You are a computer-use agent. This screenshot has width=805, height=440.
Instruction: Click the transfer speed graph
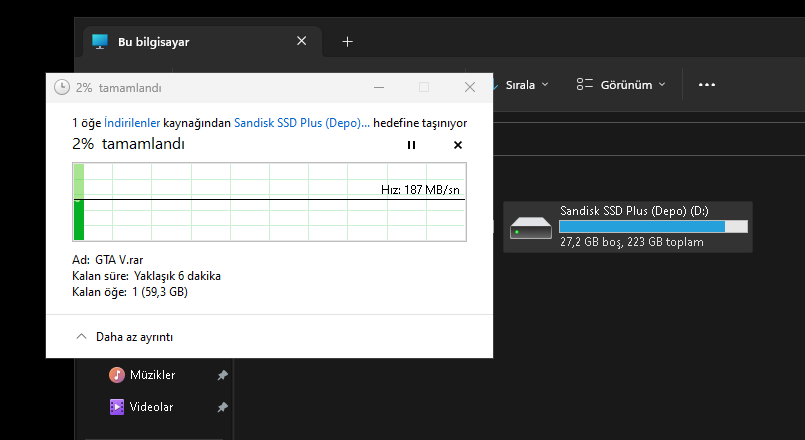click(270, 202)
